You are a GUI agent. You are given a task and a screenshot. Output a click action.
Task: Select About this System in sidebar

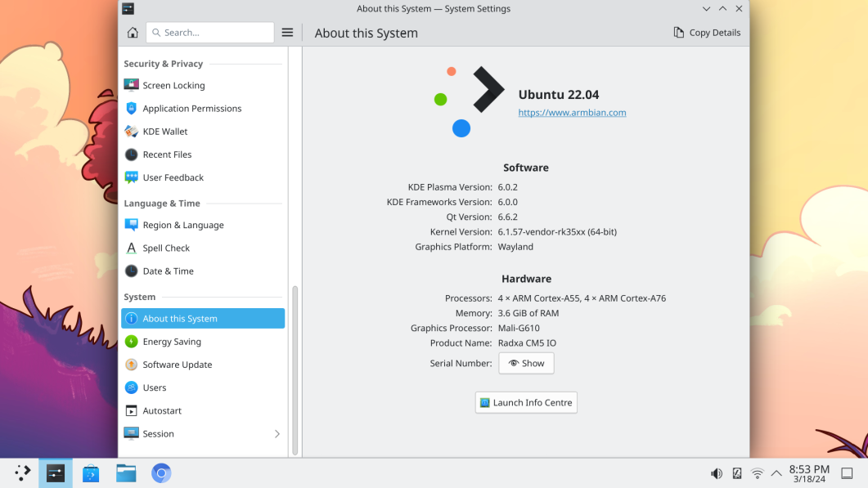pyautogui.click(x=203, y=319)
